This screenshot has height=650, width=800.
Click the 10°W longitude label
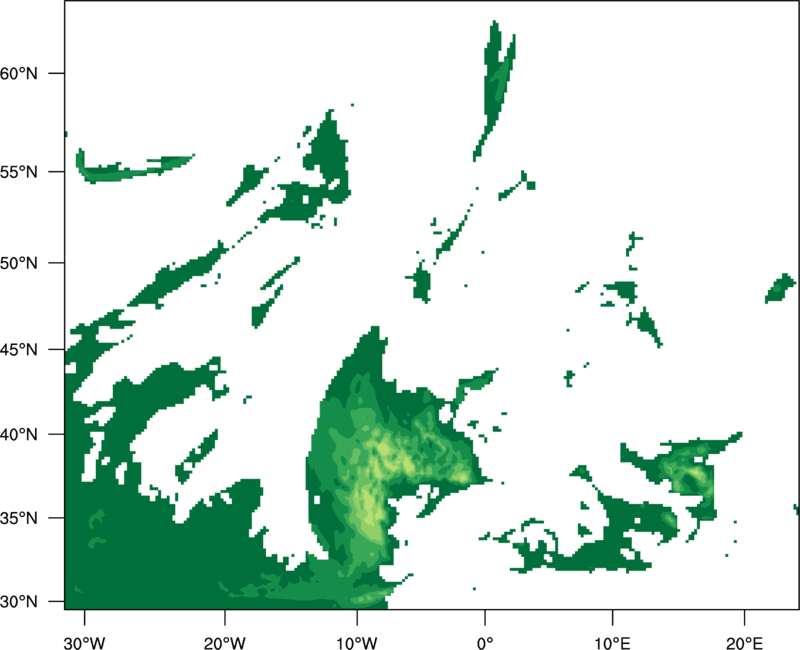357,643
